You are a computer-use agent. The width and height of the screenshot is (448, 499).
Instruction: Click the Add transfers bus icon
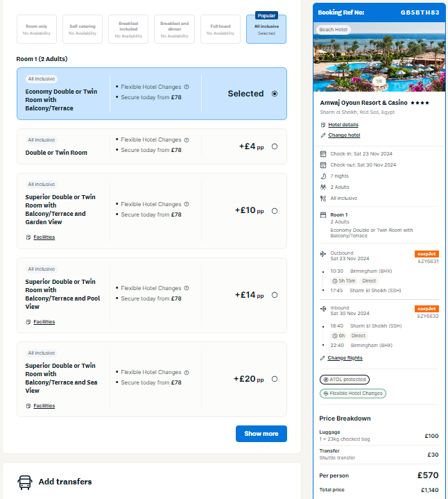point(25,482)
